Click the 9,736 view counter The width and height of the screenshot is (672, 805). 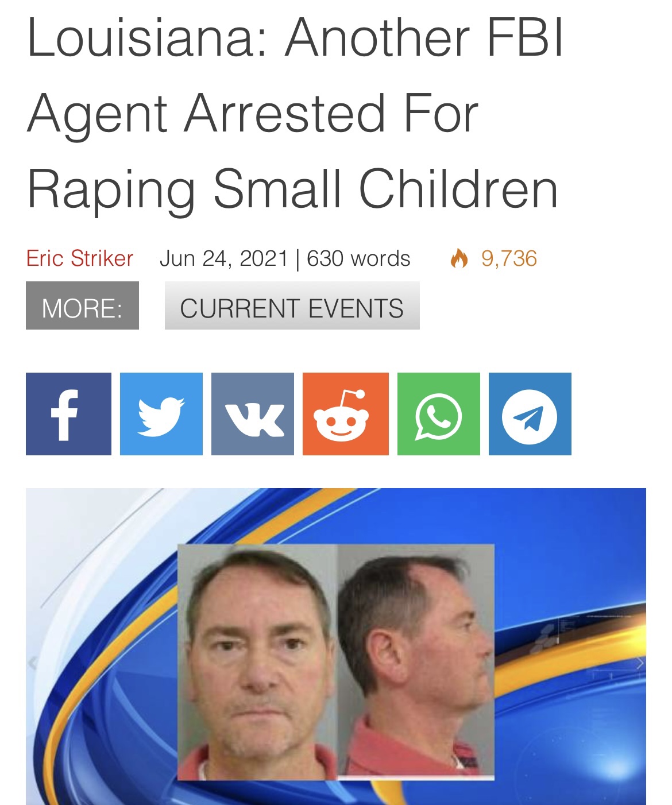coord(509,258)
